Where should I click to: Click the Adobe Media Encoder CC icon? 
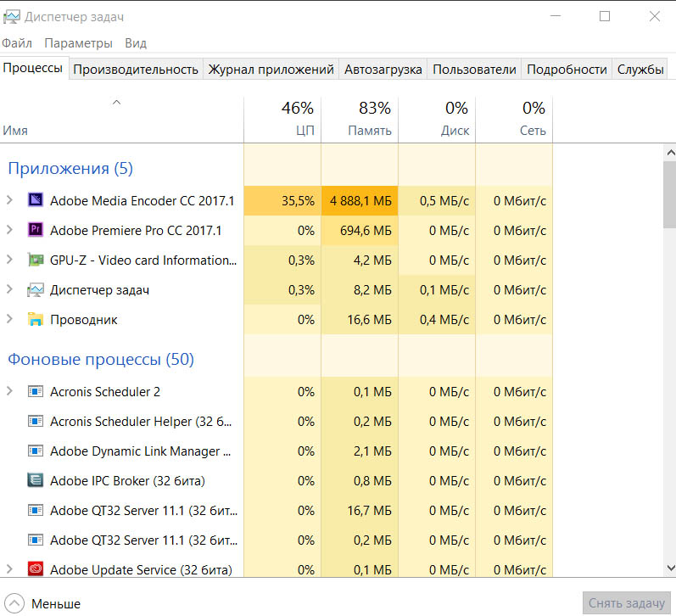(36, 199)
